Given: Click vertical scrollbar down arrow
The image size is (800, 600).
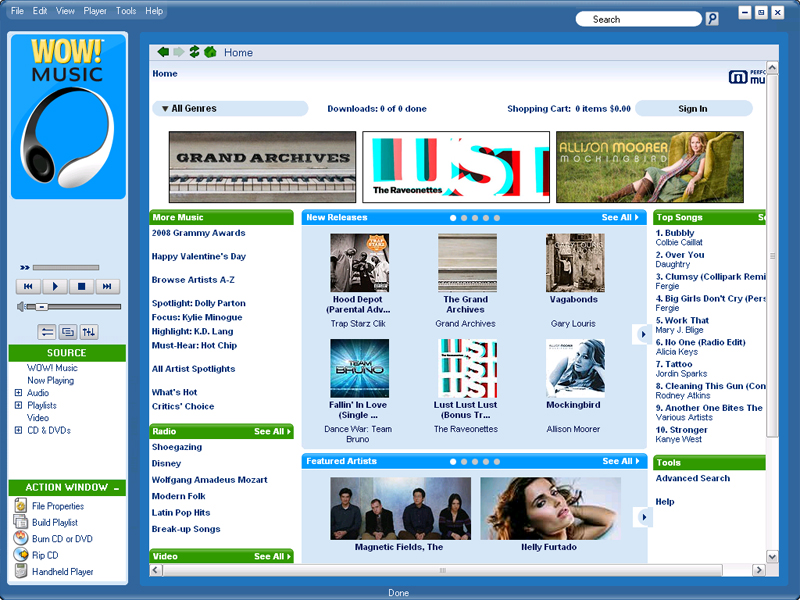Looking at the screenshot, I should coord(772,557).
